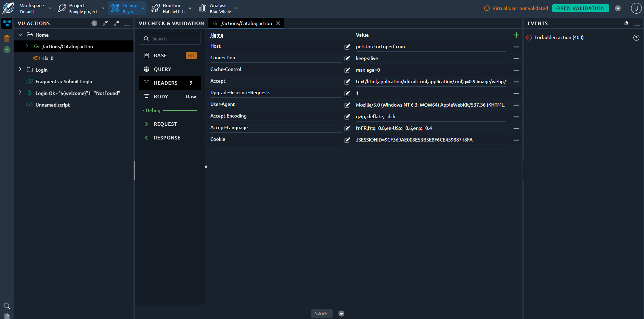Viewport: 644px width, 319px height.
Task: Open the user avatar menu top right
Action: coord(636,8)
